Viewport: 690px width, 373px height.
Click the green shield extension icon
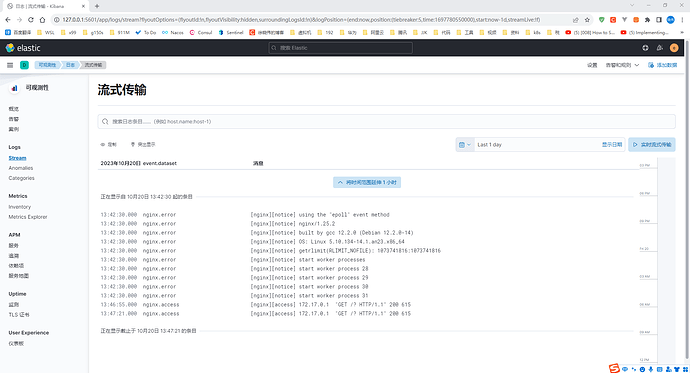(602, 20)
